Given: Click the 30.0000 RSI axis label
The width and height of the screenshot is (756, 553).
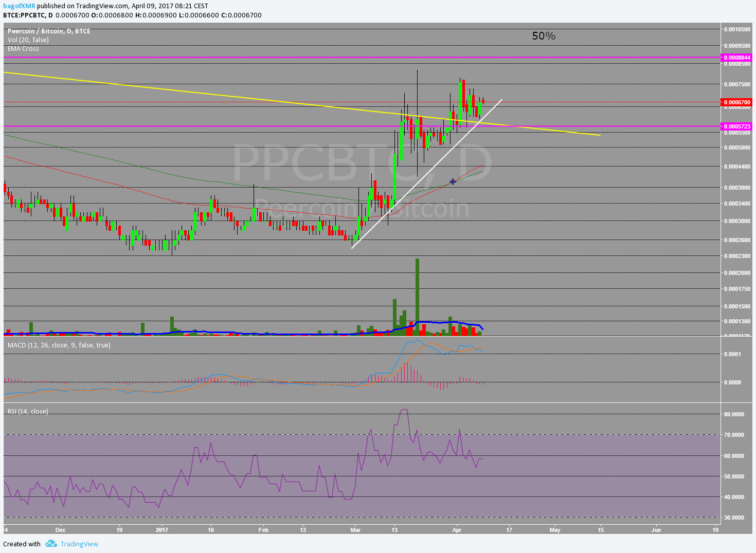Looking at the screenshot, I should tap(734, 518).
